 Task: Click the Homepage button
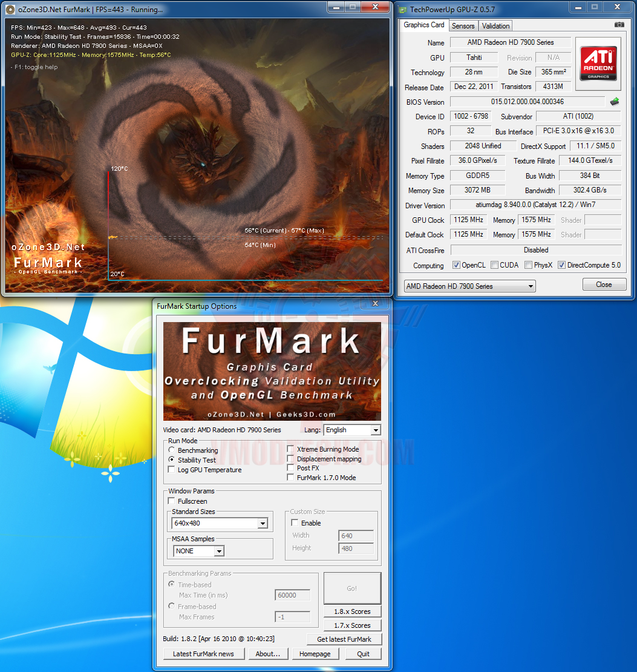click(315, 654)
